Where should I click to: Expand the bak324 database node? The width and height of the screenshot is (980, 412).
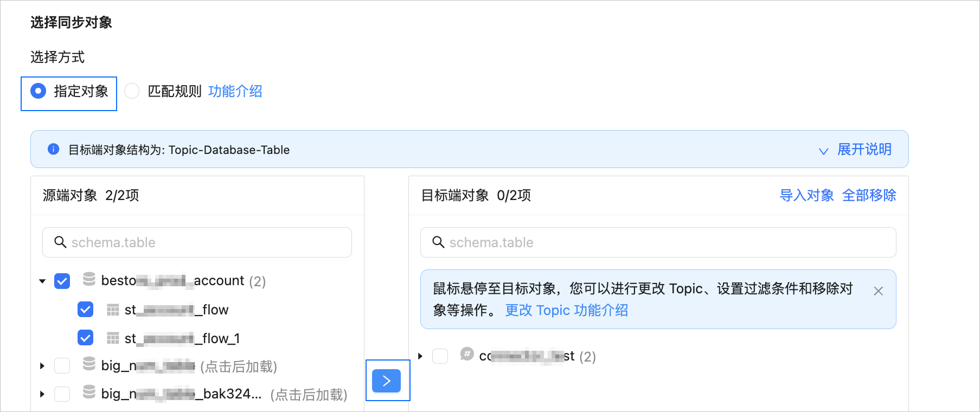(42, 394)
